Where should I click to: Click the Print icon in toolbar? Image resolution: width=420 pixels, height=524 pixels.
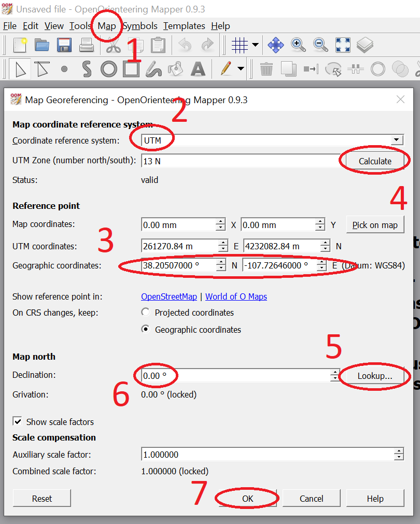(x=86, y=46)
